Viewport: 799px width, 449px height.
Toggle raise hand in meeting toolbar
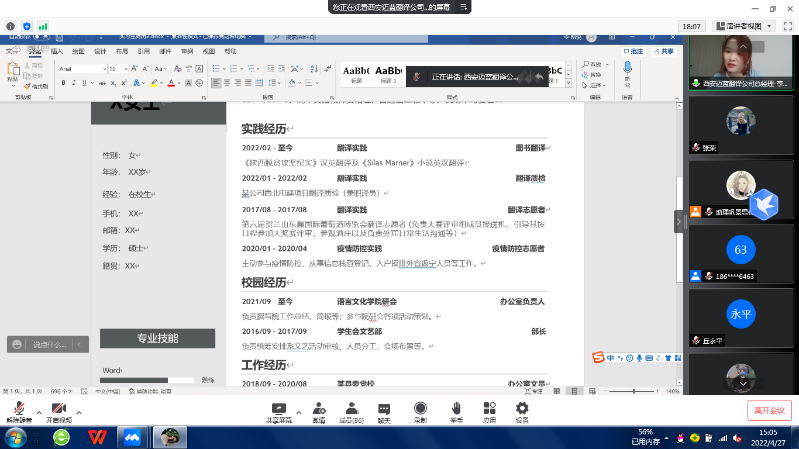click(456, 408)
